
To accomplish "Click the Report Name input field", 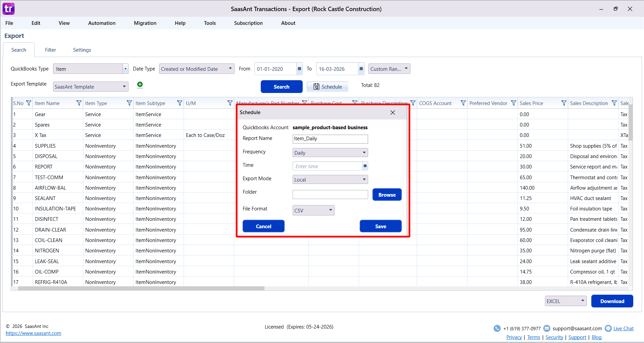I will pyautogui.click(x=330, y=139).
